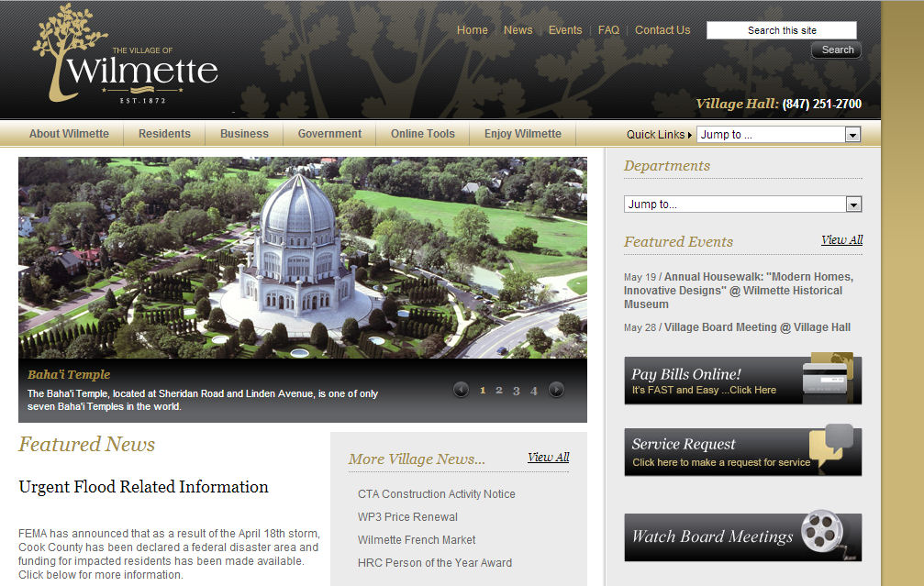Click the Village of Wilmette tree logo

tap(126, 55)
